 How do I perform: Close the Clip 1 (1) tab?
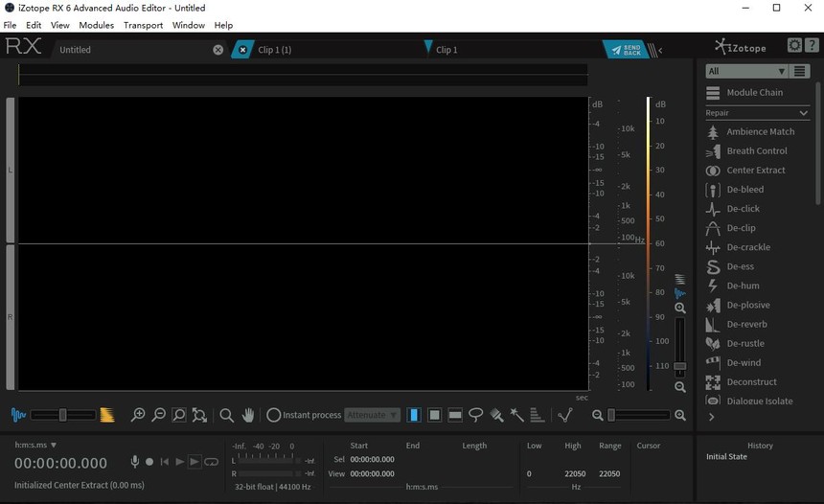(x=242, y=50)
